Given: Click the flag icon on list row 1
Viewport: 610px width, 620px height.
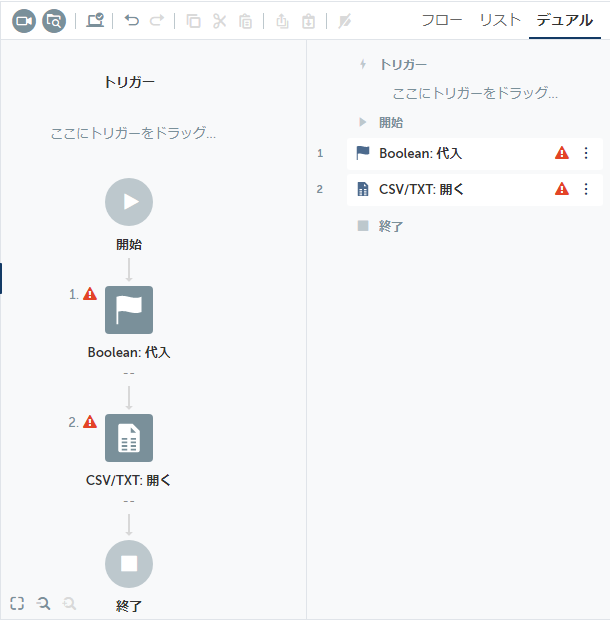Looking at the screenshot, I should point(363,153).
